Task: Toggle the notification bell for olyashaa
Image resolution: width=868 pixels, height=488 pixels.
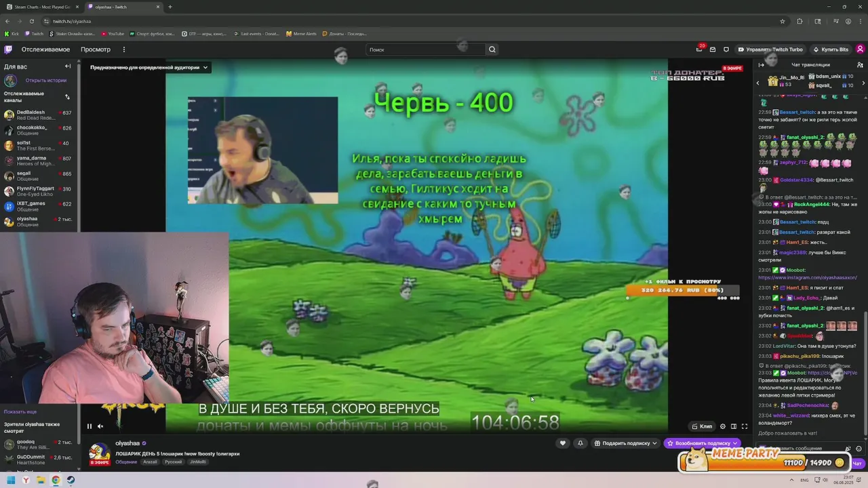Action: click(x=580, y=443)
